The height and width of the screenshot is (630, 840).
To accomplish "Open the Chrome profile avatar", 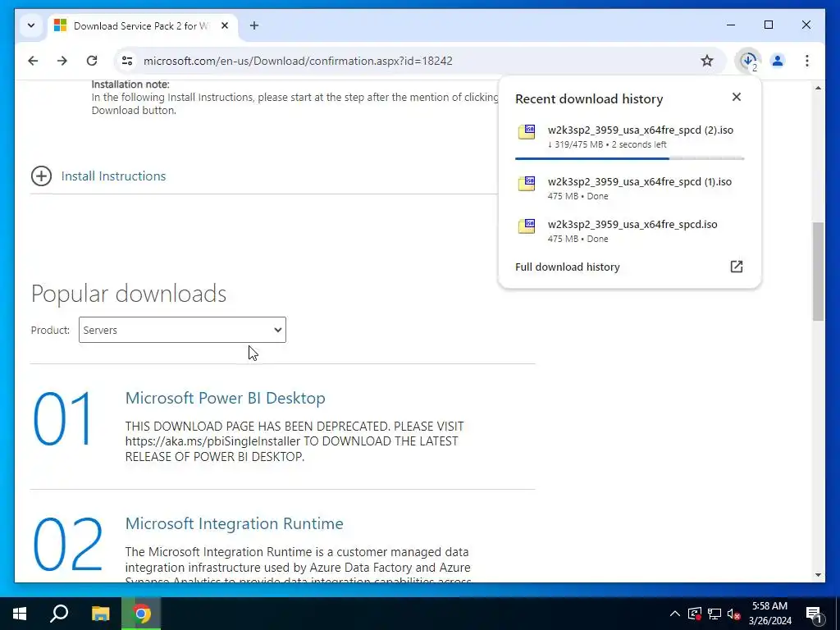I will (x=778, y=61).
